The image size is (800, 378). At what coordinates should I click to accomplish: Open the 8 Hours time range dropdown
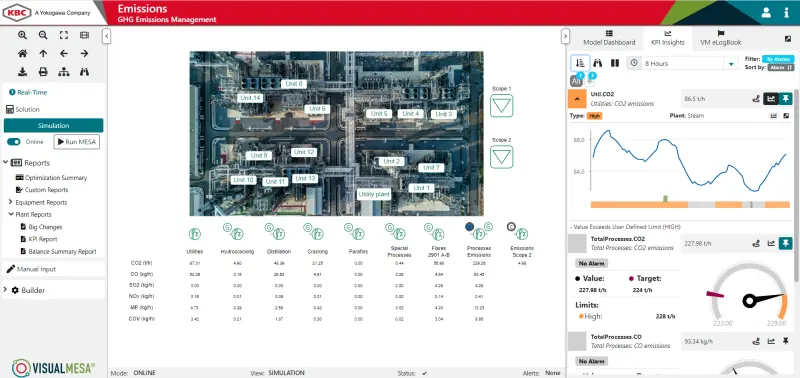pos(731,63)
